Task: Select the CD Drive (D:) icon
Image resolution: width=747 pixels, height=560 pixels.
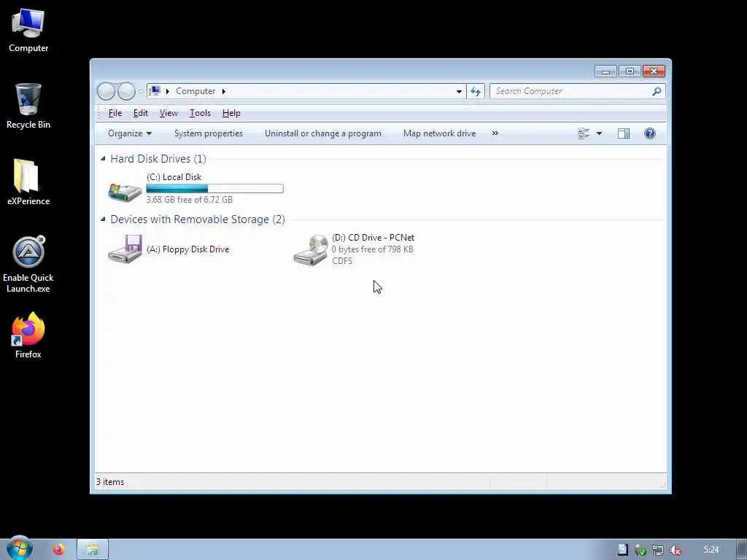Action: click(x=311, y=250)
